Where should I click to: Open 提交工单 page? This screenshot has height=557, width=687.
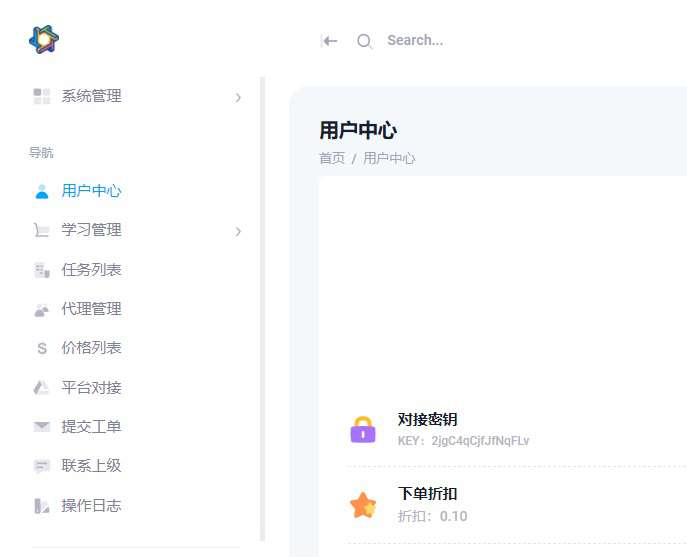[91, 426]
